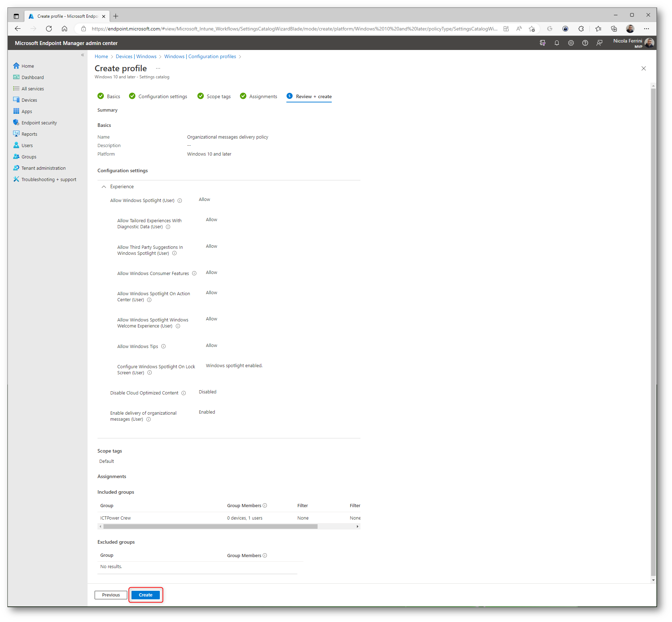The width and height of the screenshot is (672, 622).
Task: Switch to the Scope tags step
Action: click(214, 96)
